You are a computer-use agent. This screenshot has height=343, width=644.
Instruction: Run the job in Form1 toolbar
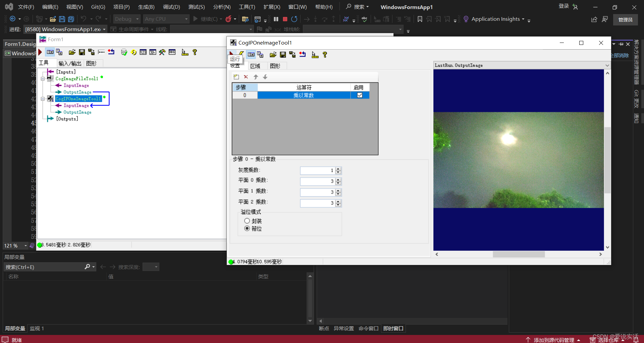point(40,52)
